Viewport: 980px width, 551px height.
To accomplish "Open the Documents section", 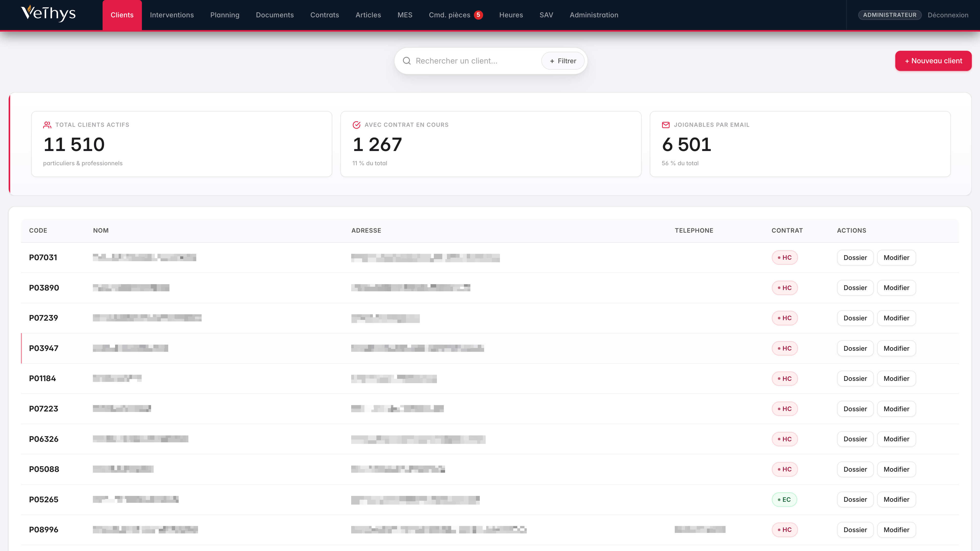I will click(275, 15).
